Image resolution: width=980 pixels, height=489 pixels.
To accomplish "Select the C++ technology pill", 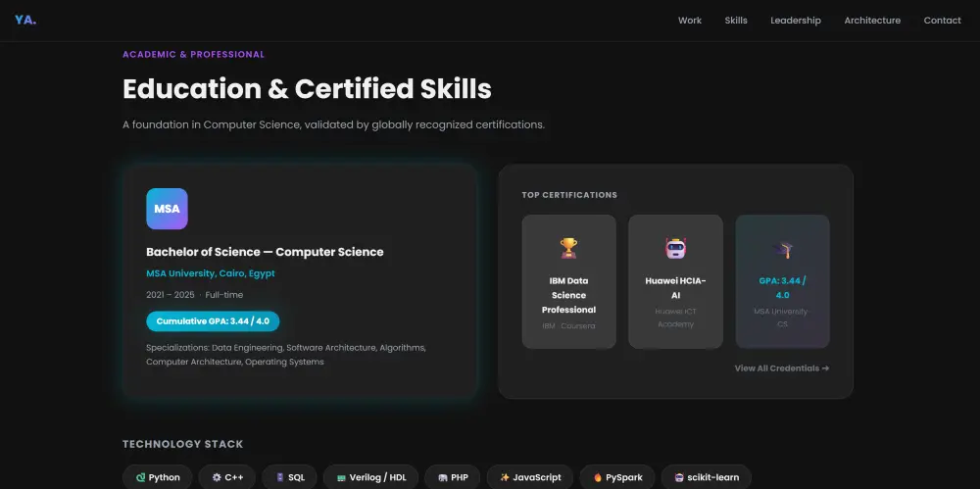I will tap(227, 477).
